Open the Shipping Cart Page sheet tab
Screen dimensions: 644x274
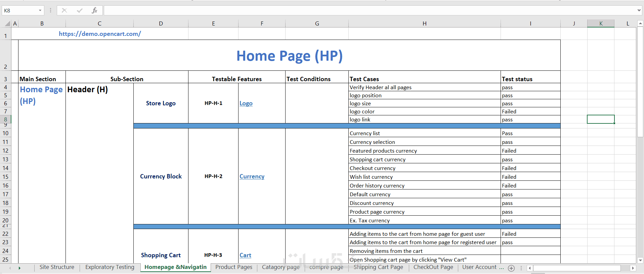[x=378, y=267]
